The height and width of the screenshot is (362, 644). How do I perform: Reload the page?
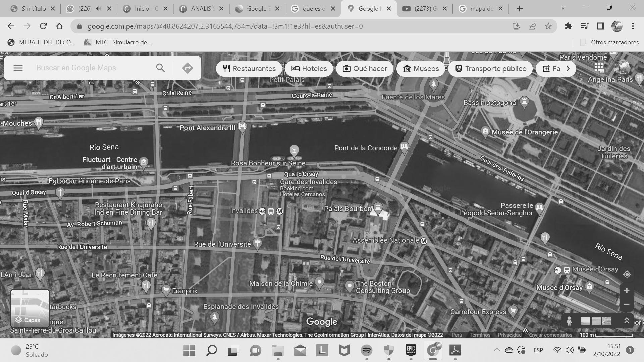(x=43, y=26)
